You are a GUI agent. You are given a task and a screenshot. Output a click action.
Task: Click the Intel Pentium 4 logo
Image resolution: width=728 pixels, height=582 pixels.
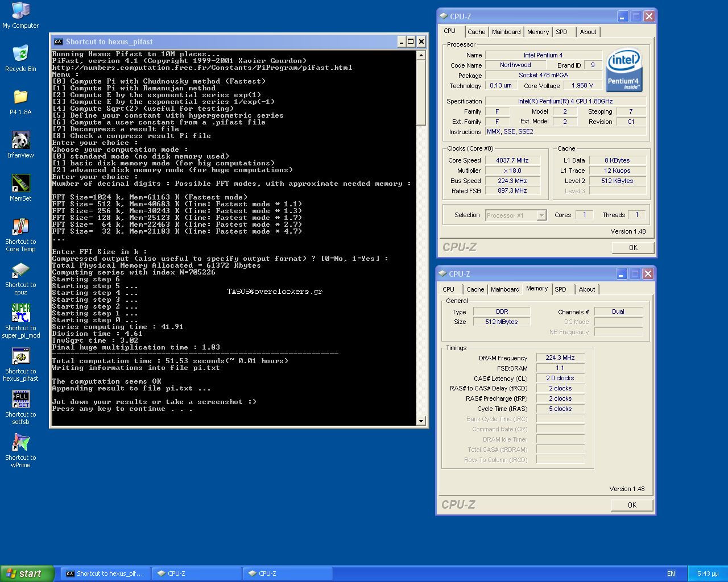pos(624,70)
